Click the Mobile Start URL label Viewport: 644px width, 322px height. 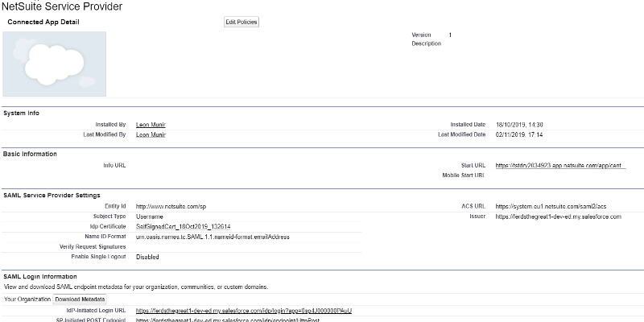tap(464, 175)
